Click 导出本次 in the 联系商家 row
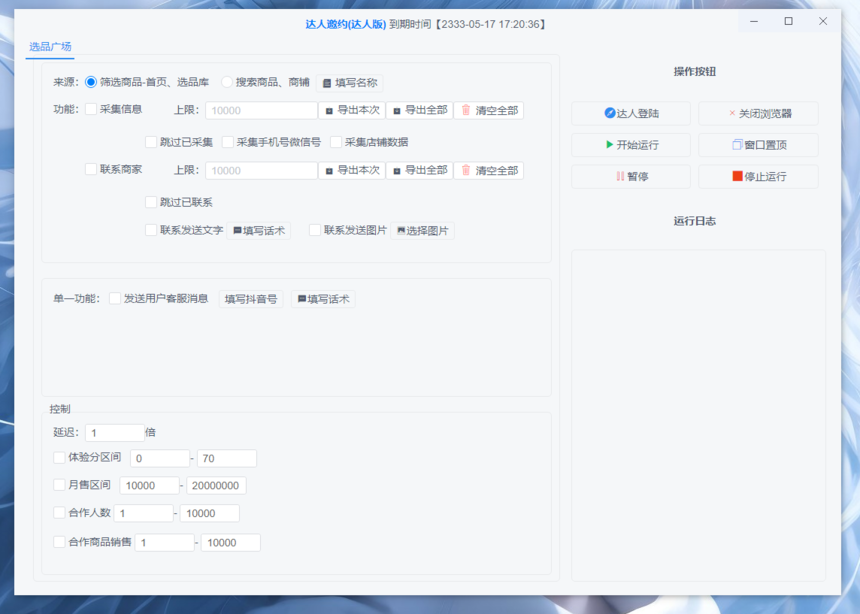This screenshot has height=614, width=860. 352,171
